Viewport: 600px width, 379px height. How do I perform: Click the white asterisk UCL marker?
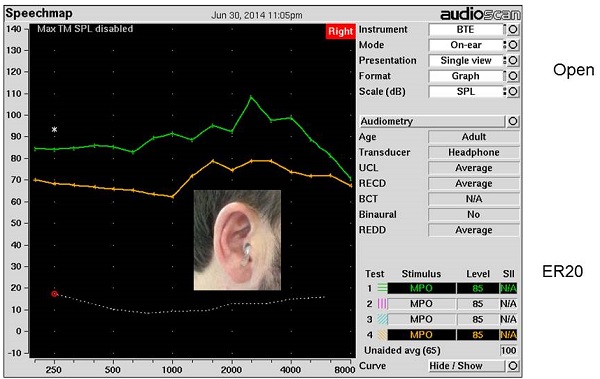(x=54, y=129)
